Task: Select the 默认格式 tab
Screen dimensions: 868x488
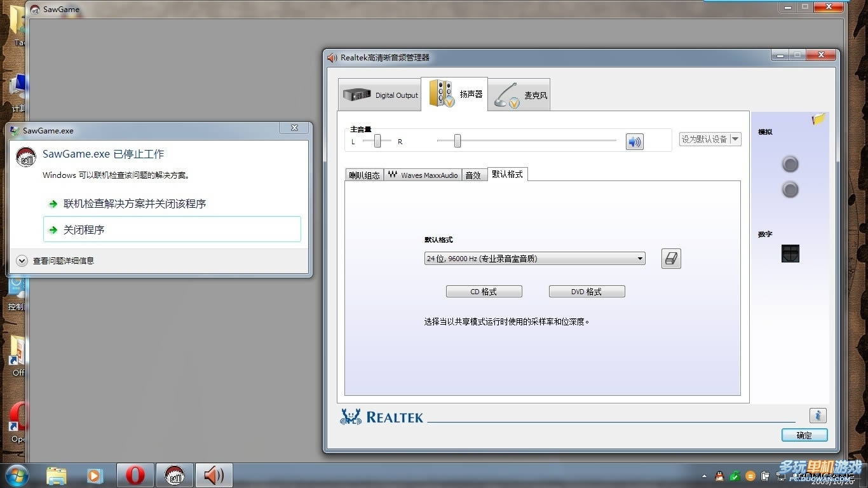Action: 507,174
